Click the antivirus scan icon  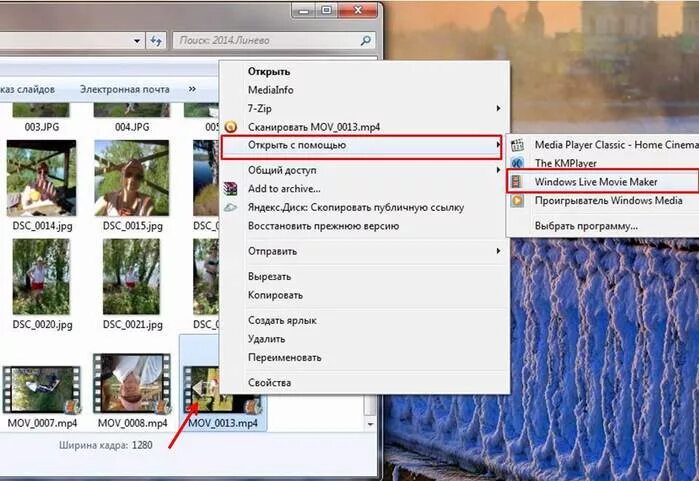[230, 127]
